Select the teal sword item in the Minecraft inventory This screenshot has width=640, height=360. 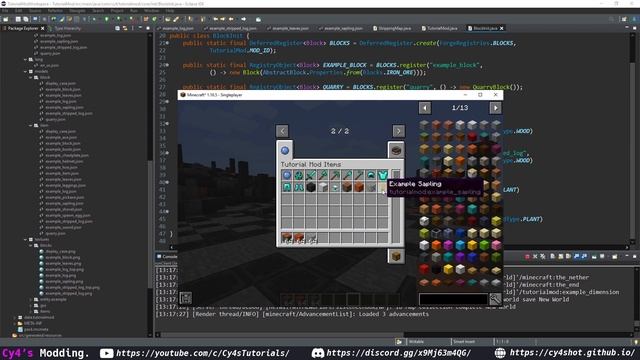coord(311,175)
